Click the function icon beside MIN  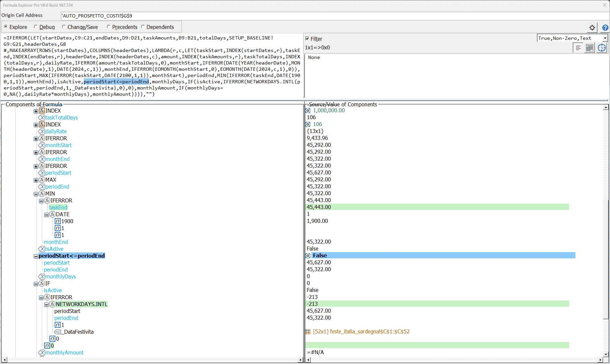point(42,194)
